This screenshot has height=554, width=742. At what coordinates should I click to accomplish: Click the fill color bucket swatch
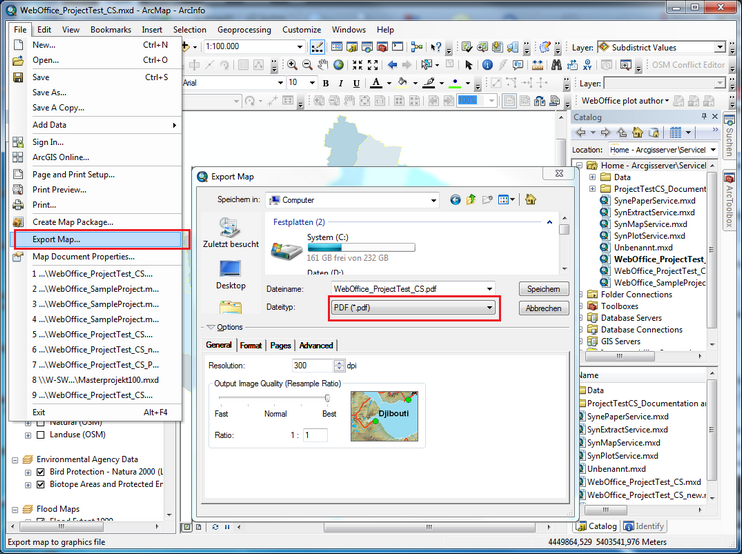click(x=403, y=83)
